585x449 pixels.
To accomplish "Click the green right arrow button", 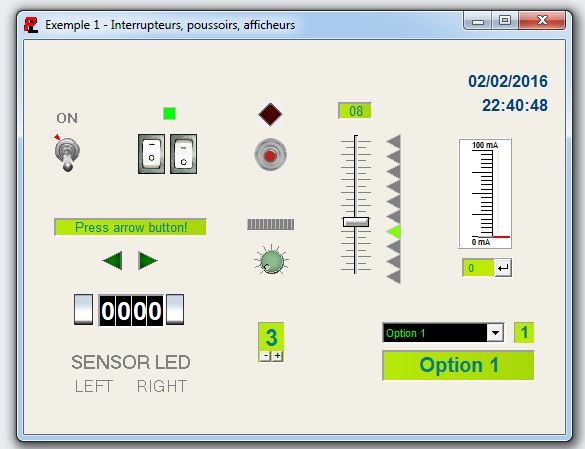I will click(148, 260).
